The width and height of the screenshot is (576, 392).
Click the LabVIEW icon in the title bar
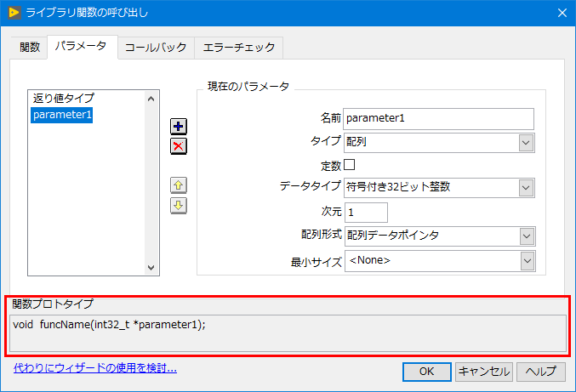point(14,12)
